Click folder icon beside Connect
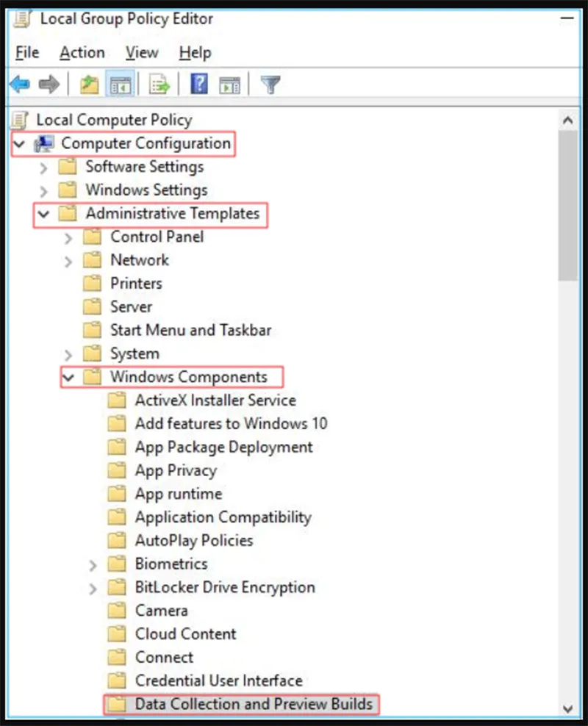Screen dimensions: 588x726 pyautogui.click(x=117, y=657)
